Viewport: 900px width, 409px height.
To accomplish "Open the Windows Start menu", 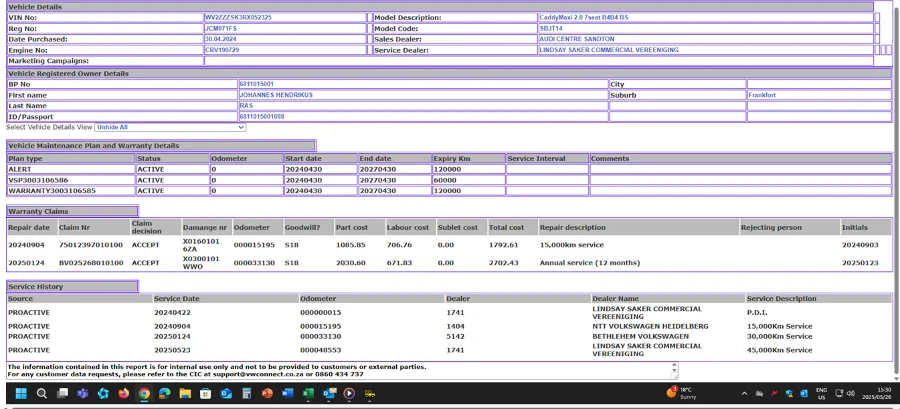I will [x=21, y=394].
